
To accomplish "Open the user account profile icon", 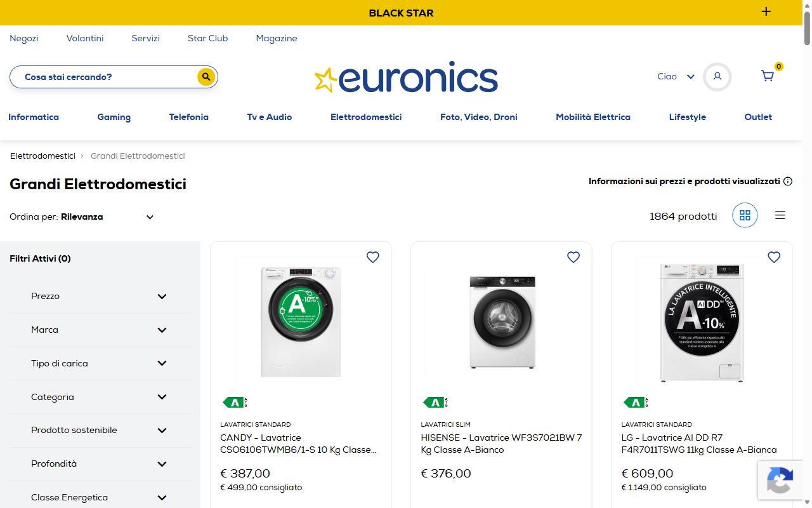I will (x=717, y=77).
